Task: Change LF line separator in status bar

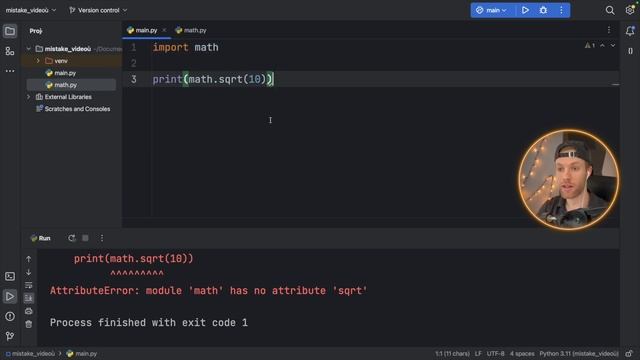Action: point(478,354)
